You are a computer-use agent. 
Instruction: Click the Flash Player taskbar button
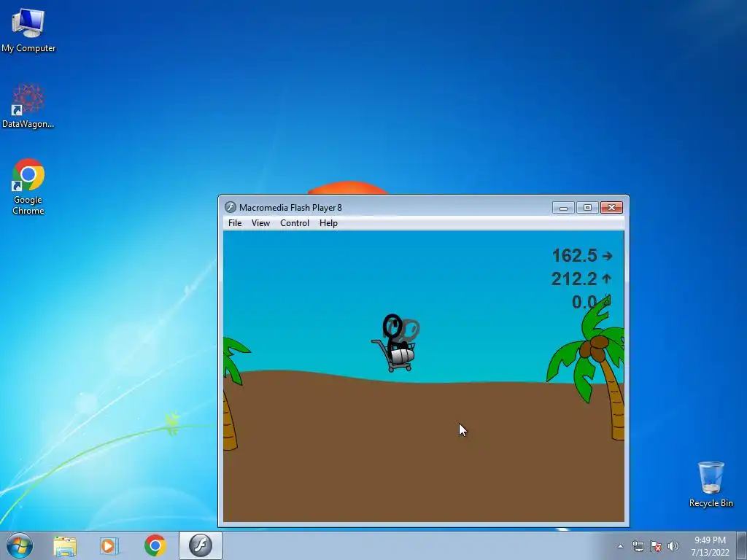201,545
